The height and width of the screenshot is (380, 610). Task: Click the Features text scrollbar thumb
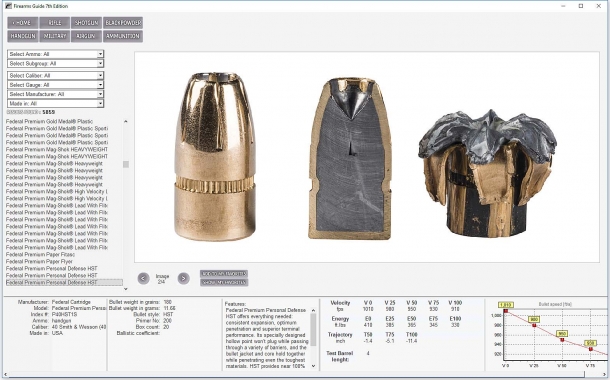[314, 330]
